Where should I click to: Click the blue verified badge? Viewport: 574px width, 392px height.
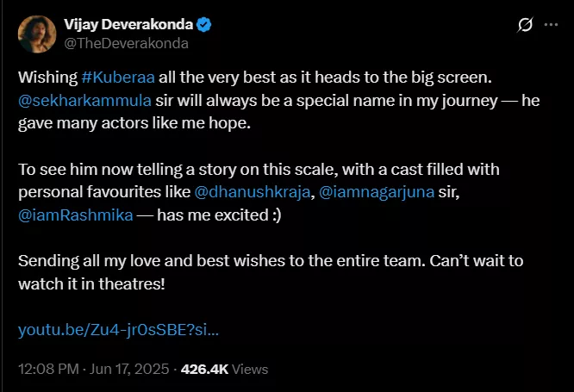tap(203, 23)
